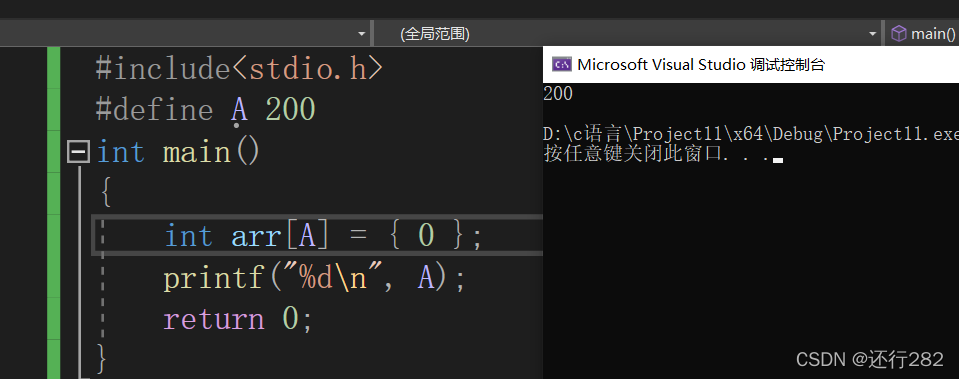Click the debug console window icon
Image resolution: width=959 pixels, height=379 pixels.
561,64
